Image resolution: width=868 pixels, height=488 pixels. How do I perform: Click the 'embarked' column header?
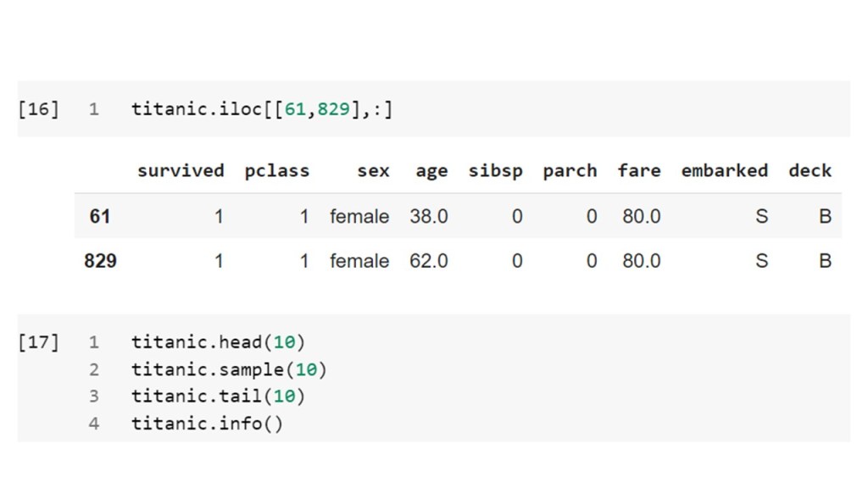[x=724, y=170]
